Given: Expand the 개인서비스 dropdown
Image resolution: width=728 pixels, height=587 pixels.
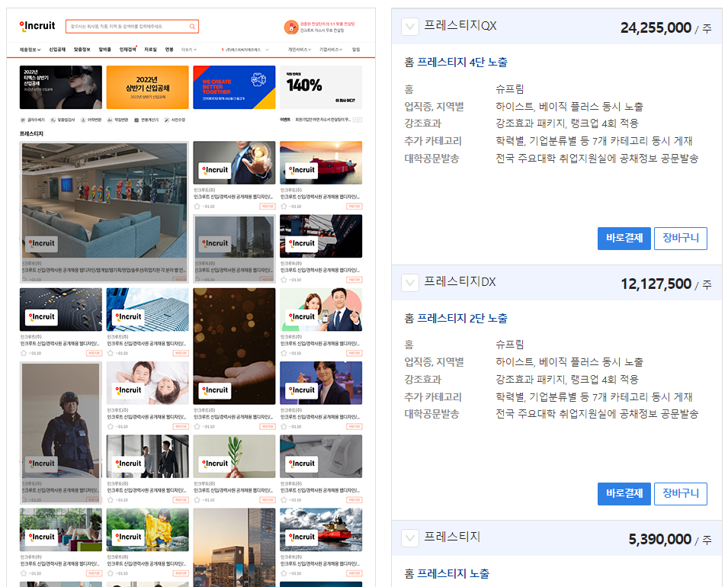Looking at the screenshot, I should tap(300, 50).
